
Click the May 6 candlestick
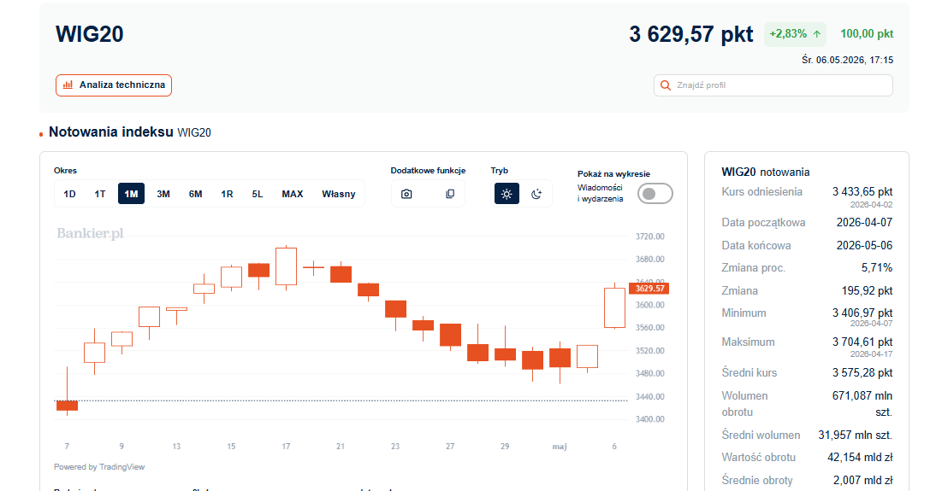pos(614,306)
